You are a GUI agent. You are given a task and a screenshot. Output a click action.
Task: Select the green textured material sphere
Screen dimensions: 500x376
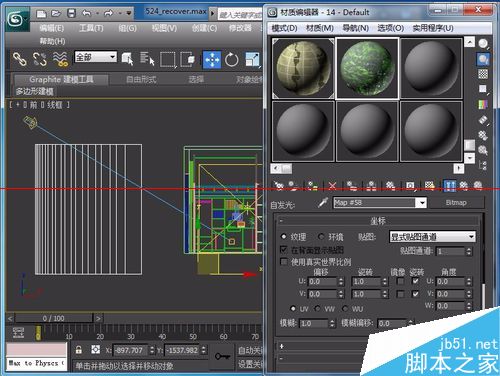(367, 68)
